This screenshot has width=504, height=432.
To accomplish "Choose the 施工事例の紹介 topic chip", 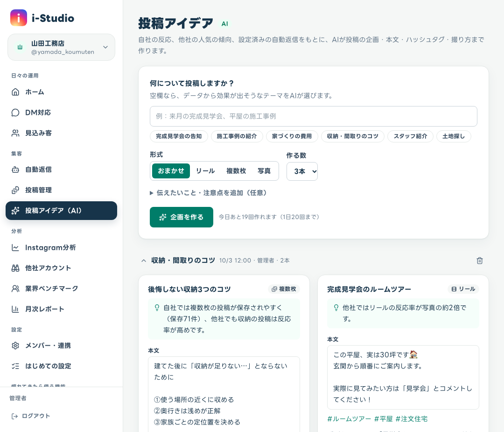I will click(x=237, y=136).
